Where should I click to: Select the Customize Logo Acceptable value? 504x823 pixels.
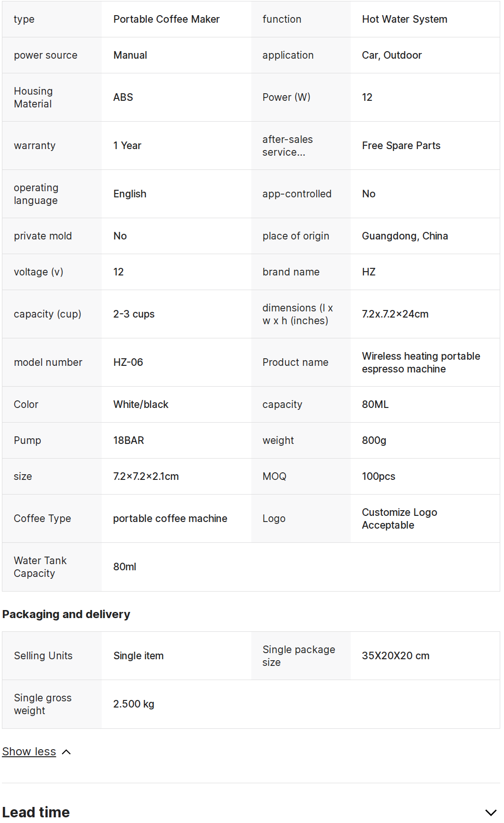pyautogui.click(x=399, y=519)
